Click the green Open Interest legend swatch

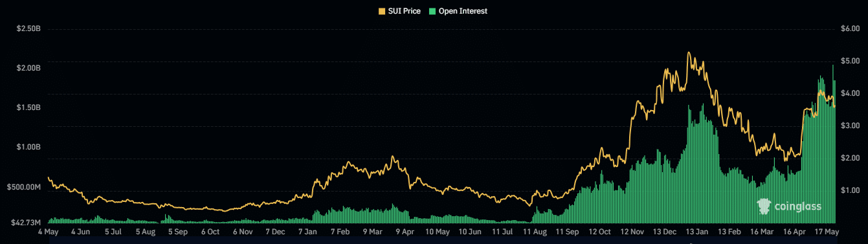click(432, 11)
